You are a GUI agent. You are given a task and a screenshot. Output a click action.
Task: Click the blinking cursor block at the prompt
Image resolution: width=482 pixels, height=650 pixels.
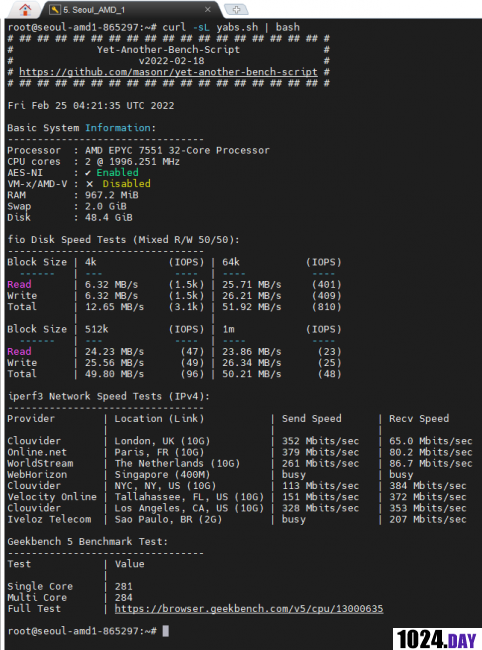pyautogui.click(x=165, y=631)
